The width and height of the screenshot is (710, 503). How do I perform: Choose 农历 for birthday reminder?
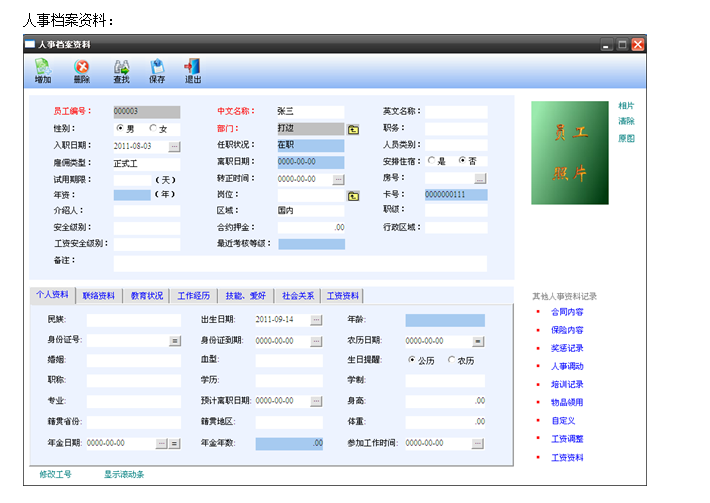[451, 360]
